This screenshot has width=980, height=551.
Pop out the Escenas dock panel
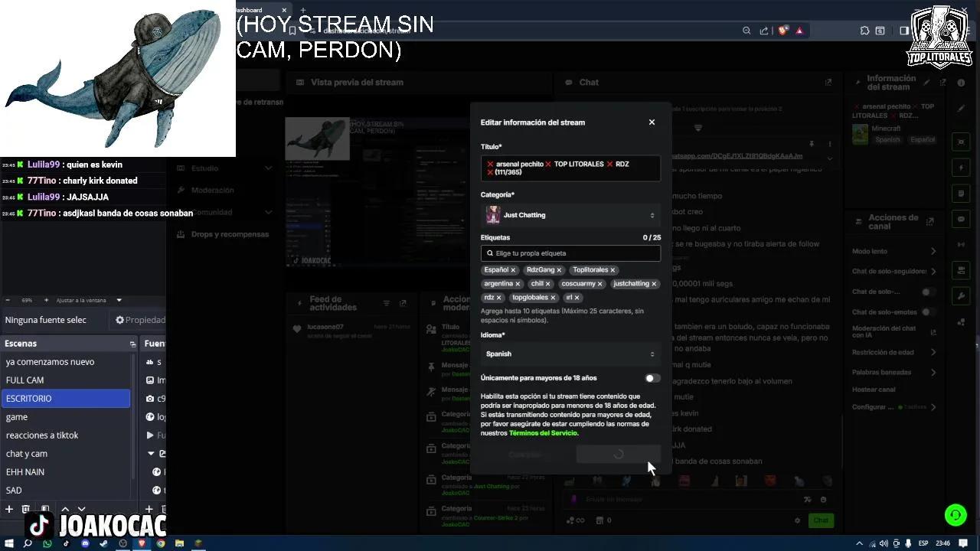point(132,344)
